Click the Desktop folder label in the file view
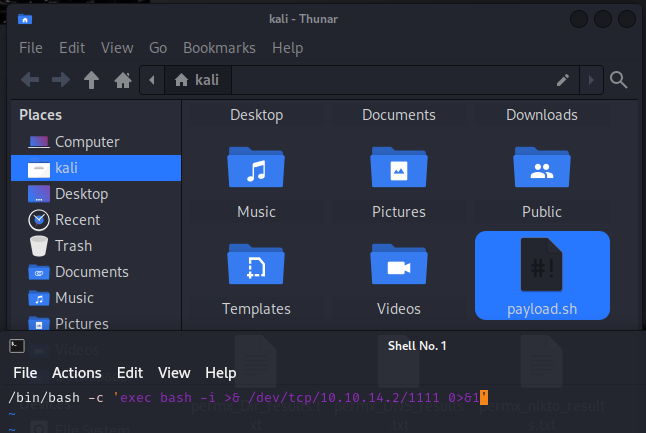The image size is (646, 433). 256,115
